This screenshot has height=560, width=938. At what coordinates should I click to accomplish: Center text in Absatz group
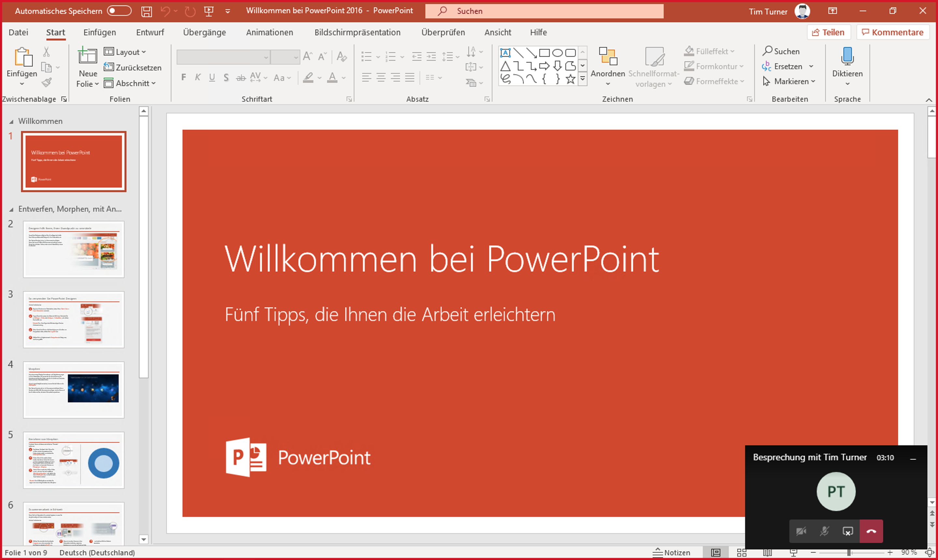pos(381,78)
